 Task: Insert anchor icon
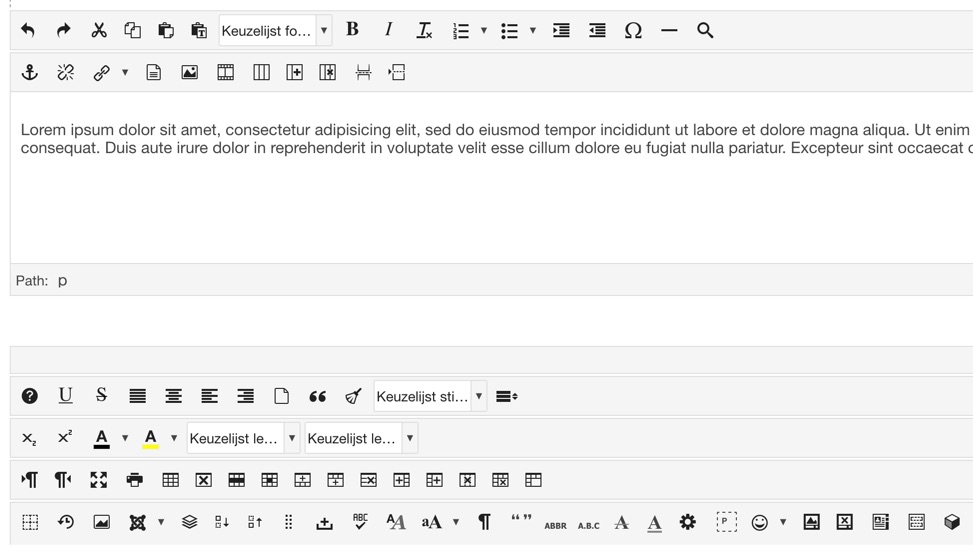tap(30, 73)
